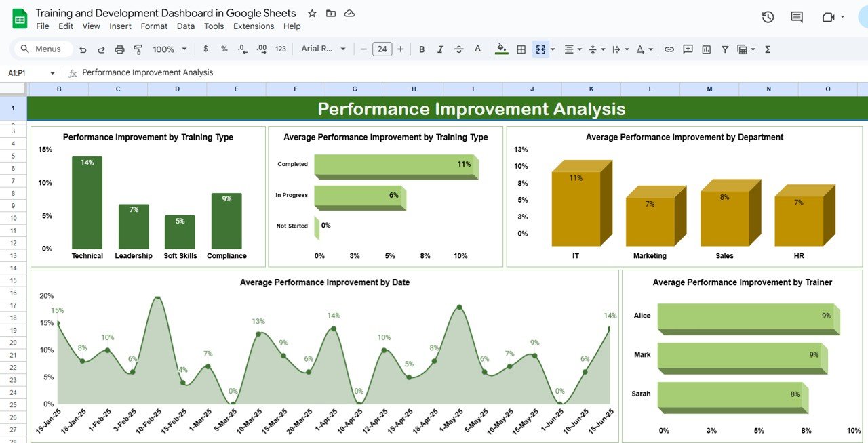
Task: Open the Help menu
Action: (x=292, y=26)
